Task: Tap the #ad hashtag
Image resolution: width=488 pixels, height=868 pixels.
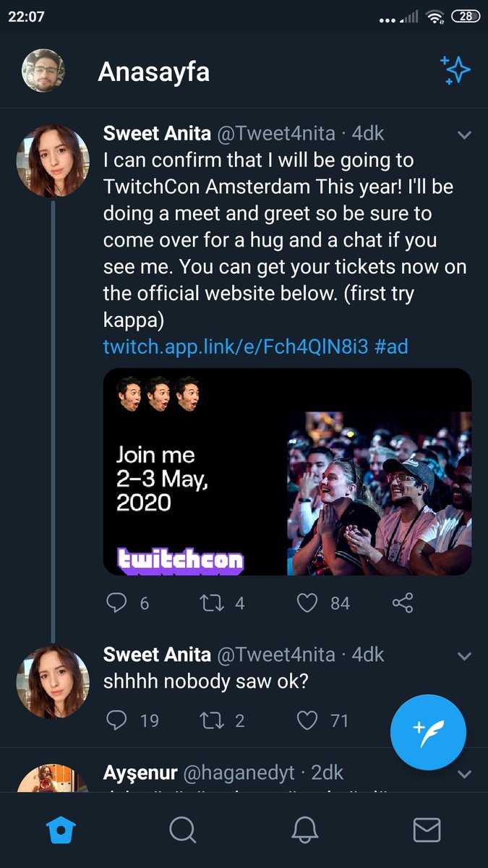Action: pos(392,346)
